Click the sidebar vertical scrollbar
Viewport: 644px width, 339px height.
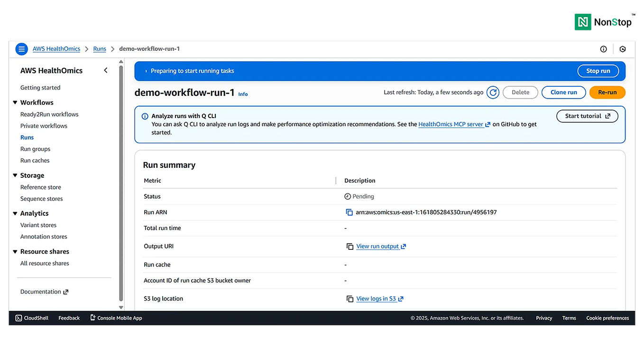(121, 183)
